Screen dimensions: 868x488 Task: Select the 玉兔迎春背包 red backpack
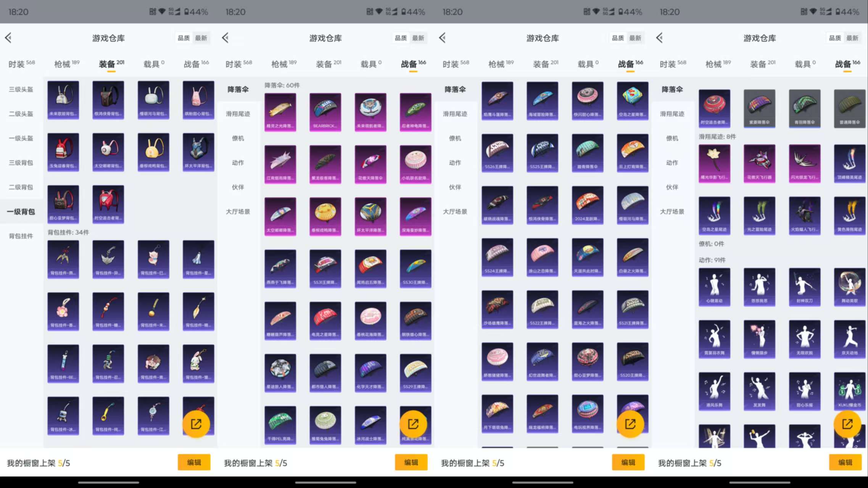click(63, 152)
